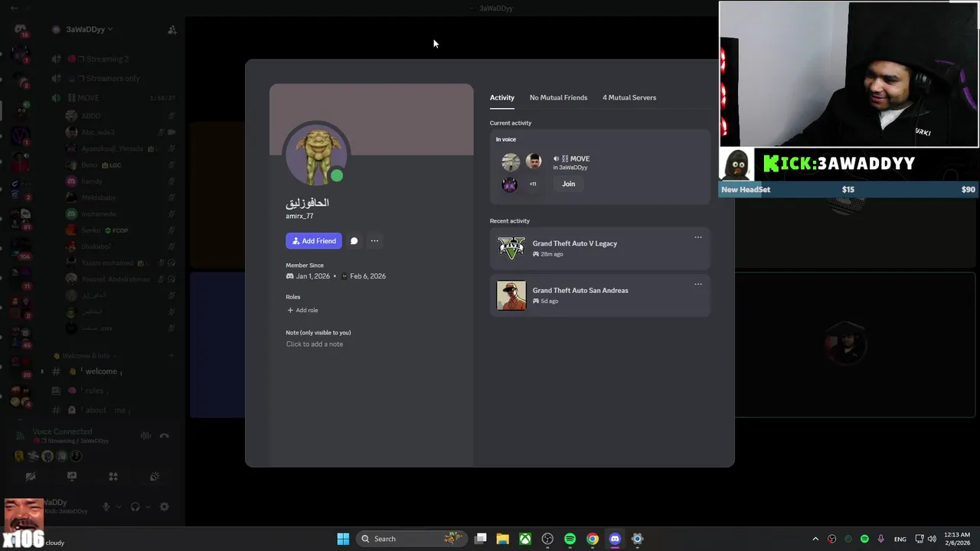Screen dimensions: 980x551
Task: Join the MOVE voice channel
Action: tap(568, 184)
